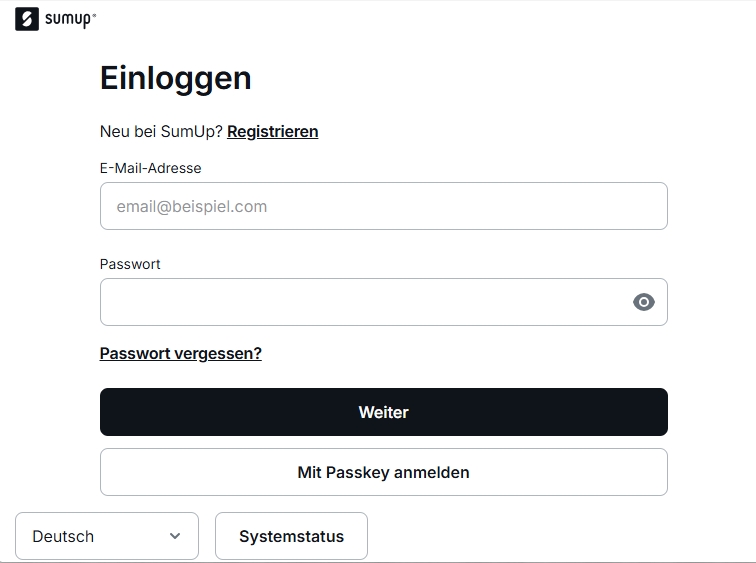Click the SumUp wordmark text
The width and height of the screenshot is (756, 563).
point(67,19)
